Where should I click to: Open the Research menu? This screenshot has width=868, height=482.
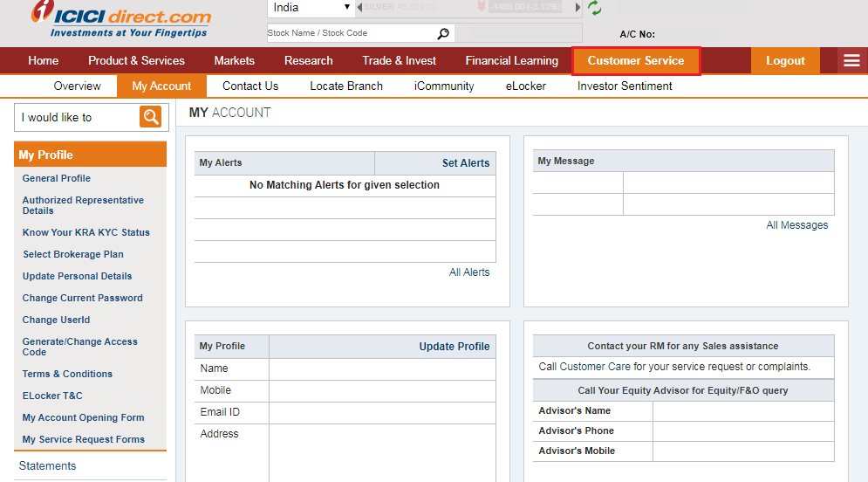point(308,60)
